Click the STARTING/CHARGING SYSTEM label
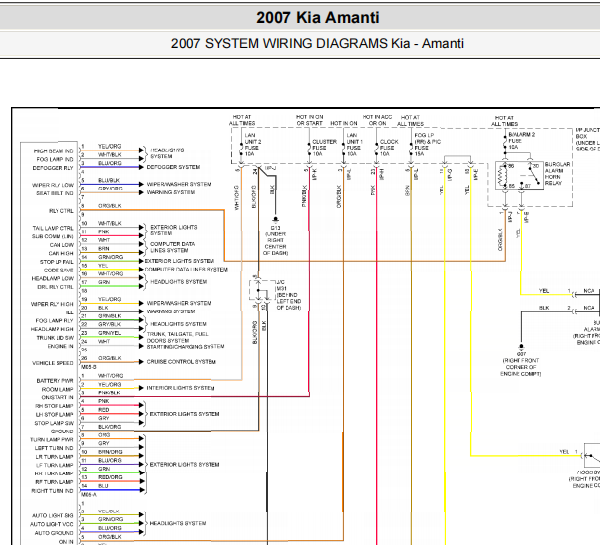This screenshot has width=600, height=545. tap(185, 347)
